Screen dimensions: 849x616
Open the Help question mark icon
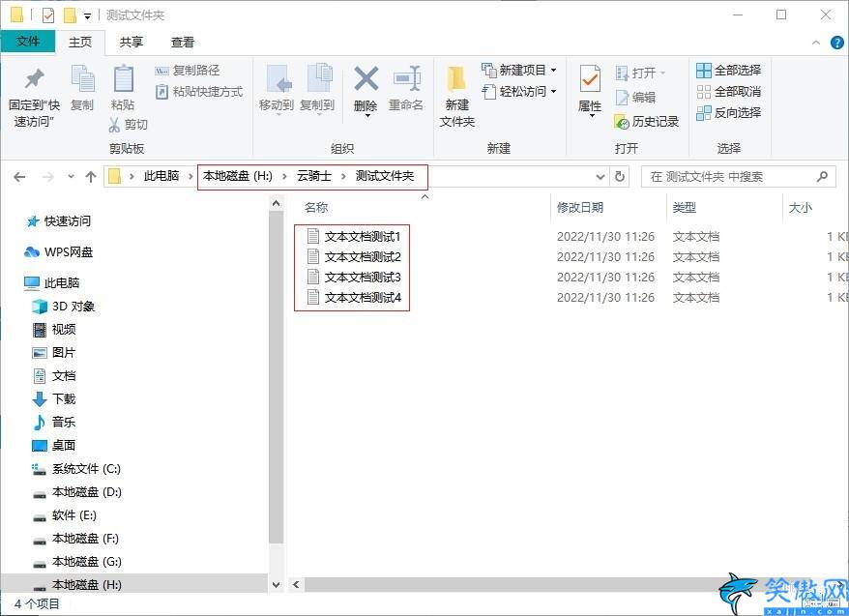click(837, 43)
